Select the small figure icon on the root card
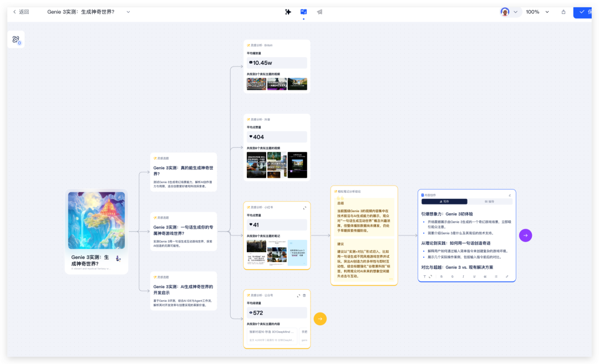Image resolution: width=599 pixels, height=364 pixels. point(119,259)
